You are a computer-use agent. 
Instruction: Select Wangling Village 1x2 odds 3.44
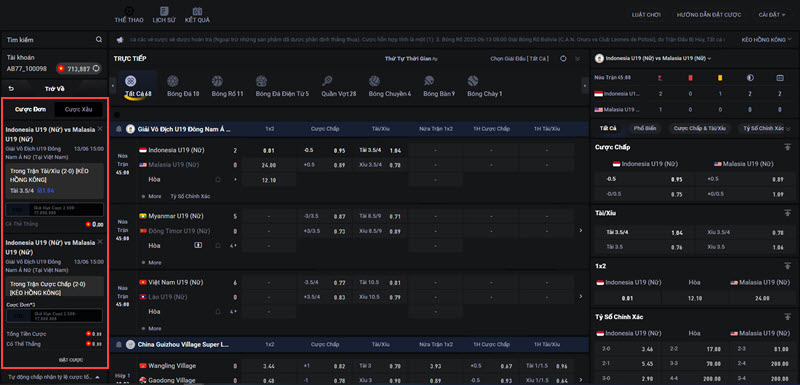tap(269, 366)
